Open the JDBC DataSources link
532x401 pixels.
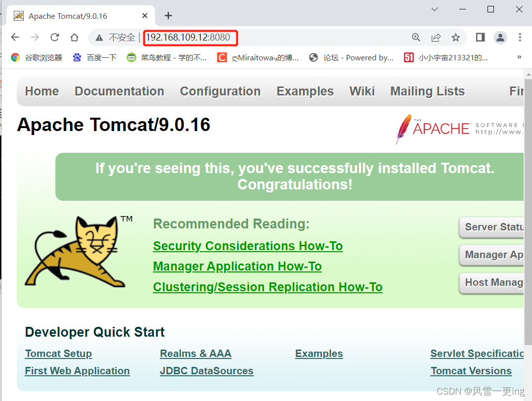coord(207,371)
